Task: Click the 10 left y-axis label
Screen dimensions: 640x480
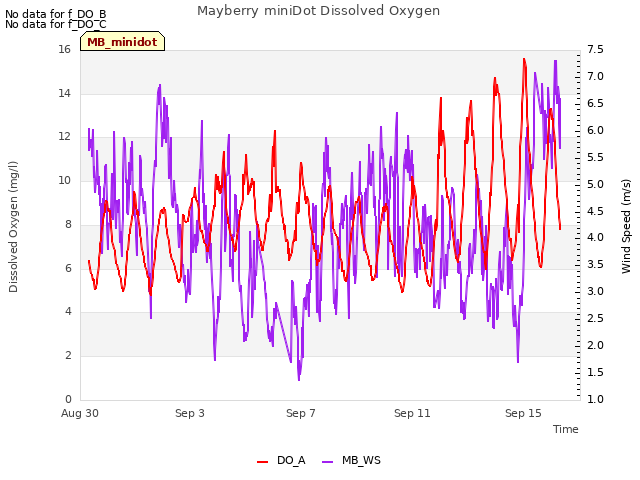Action: tap(64, 180)
